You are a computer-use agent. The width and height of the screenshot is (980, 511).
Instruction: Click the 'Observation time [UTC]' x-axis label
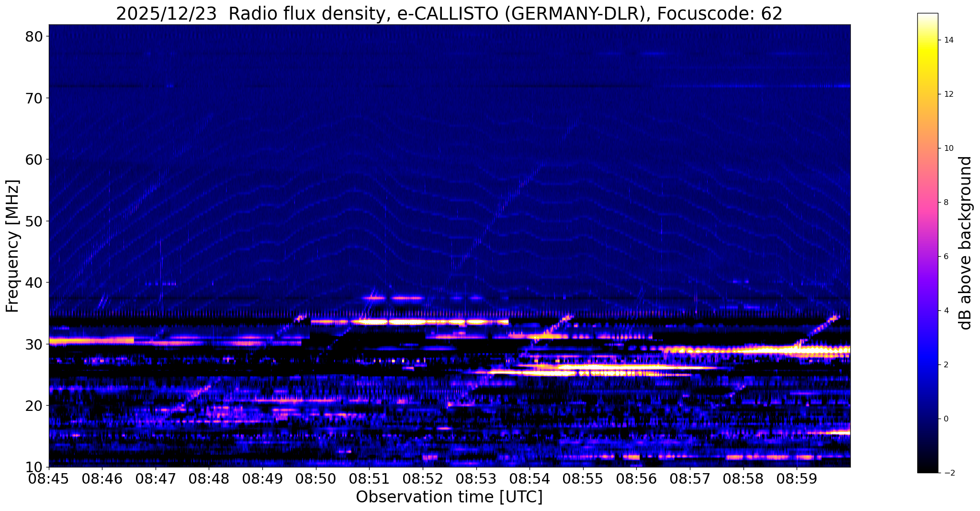[449, 497]
